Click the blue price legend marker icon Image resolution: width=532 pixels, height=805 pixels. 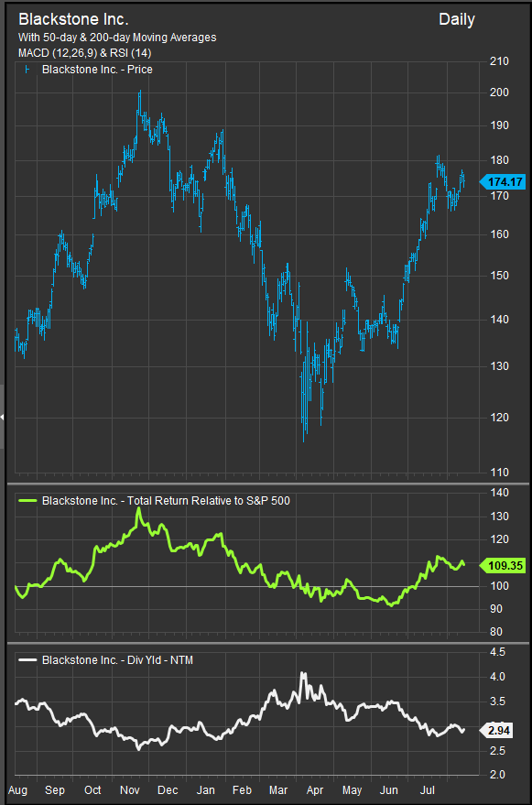tap(26, 69)
